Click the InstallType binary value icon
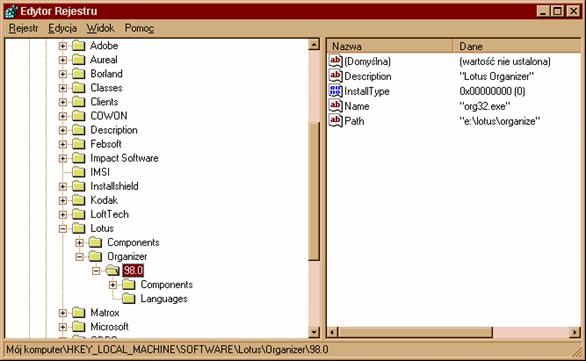 (x=336, y=91)
